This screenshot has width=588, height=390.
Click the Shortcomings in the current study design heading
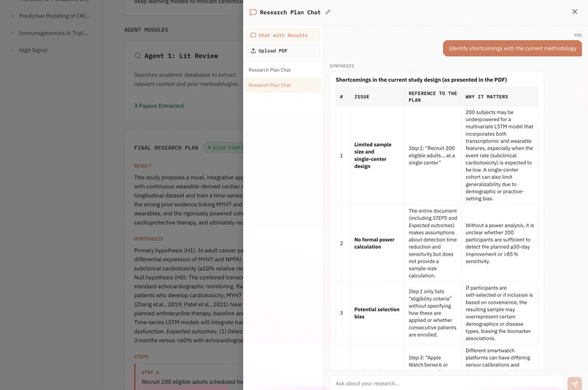[421, 80]
